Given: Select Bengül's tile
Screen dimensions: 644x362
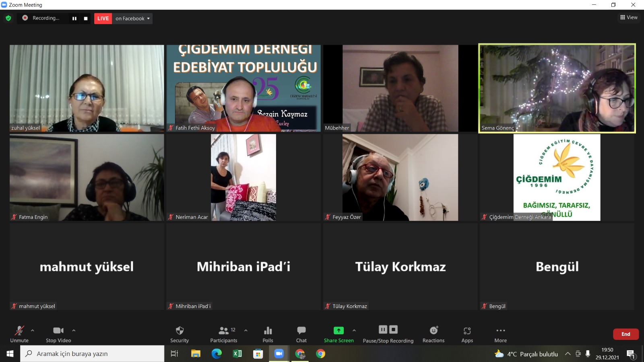Looking at the screenshot, I should coord(557,267).
